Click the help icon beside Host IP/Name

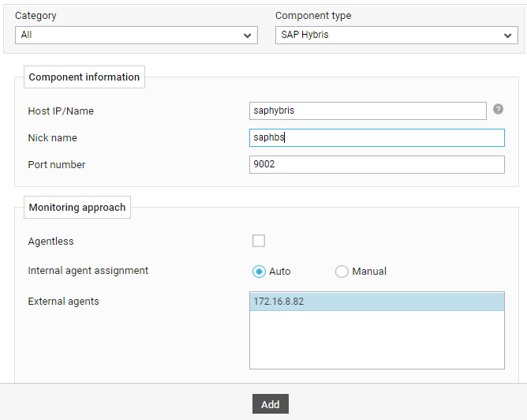tap(498, 109)
